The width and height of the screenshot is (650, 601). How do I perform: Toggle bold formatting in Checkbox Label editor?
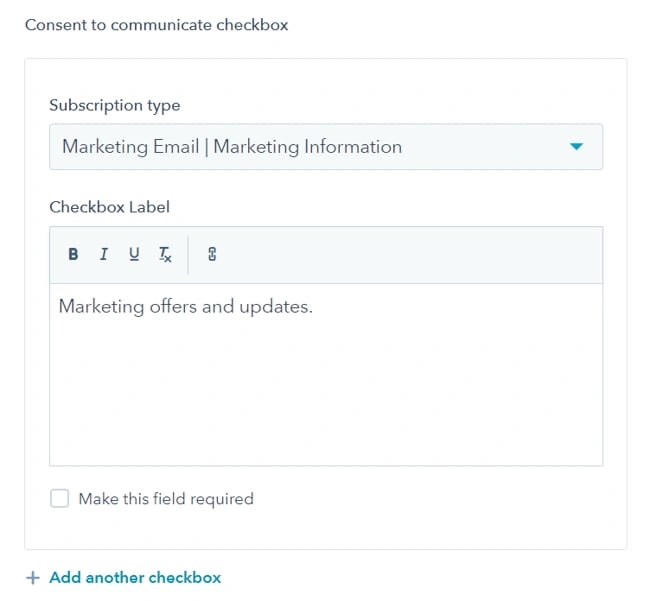pos(73,255)
